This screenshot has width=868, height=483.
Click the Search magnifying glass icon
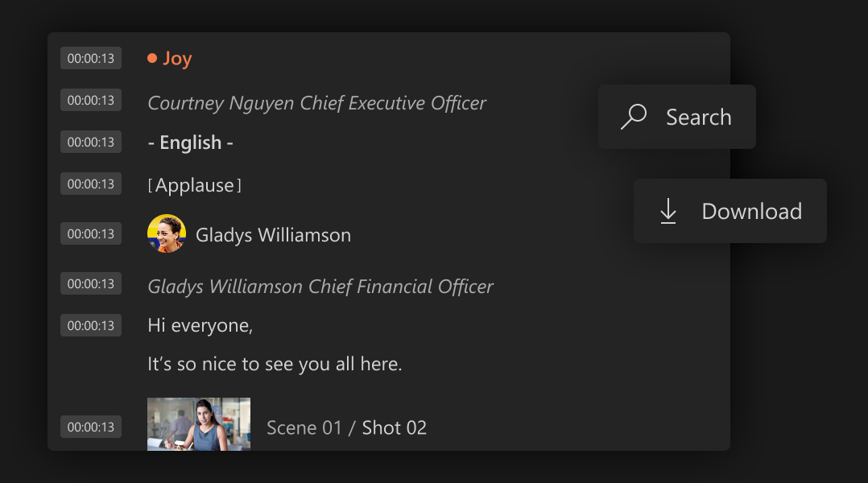(634, 117)
